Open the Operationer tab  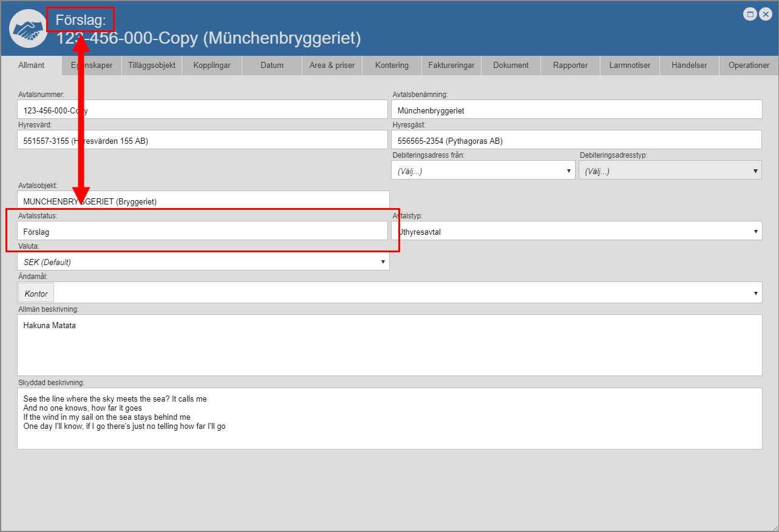tap(749, 66)
